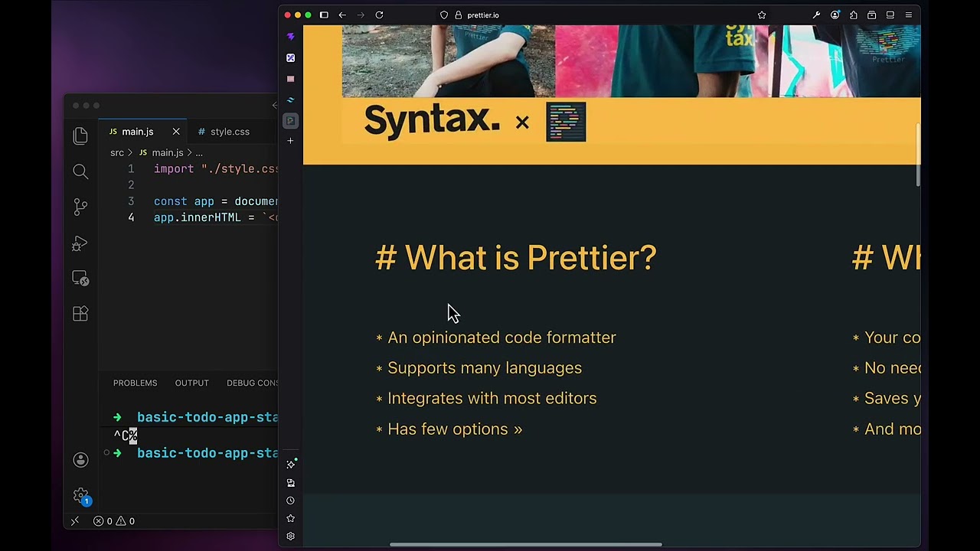This screenshot has width=980, height=551.
Task: Click 'Supports many languages' bullet
Action: pos(485,368)
